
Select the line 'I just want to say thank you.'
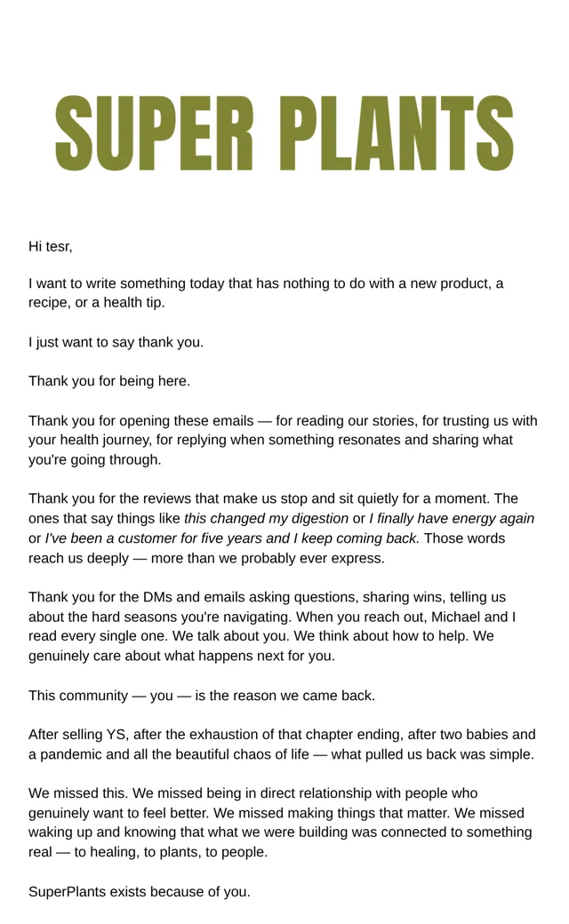pyautogui.click(x=116, y=342)
